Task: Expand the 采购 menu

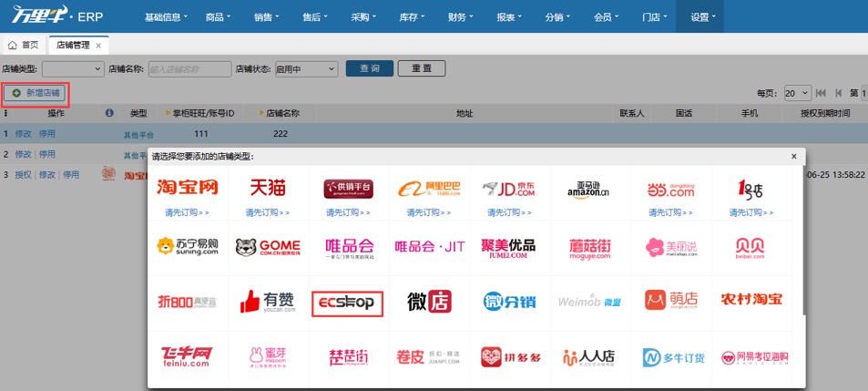Action: point(363,16)
